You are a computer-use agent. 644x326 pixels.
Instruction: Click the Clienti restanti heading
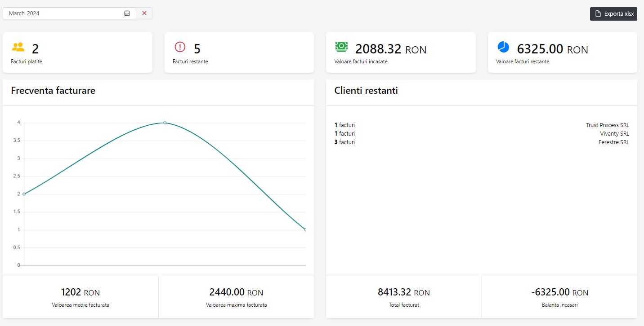[x=366, y=91]
